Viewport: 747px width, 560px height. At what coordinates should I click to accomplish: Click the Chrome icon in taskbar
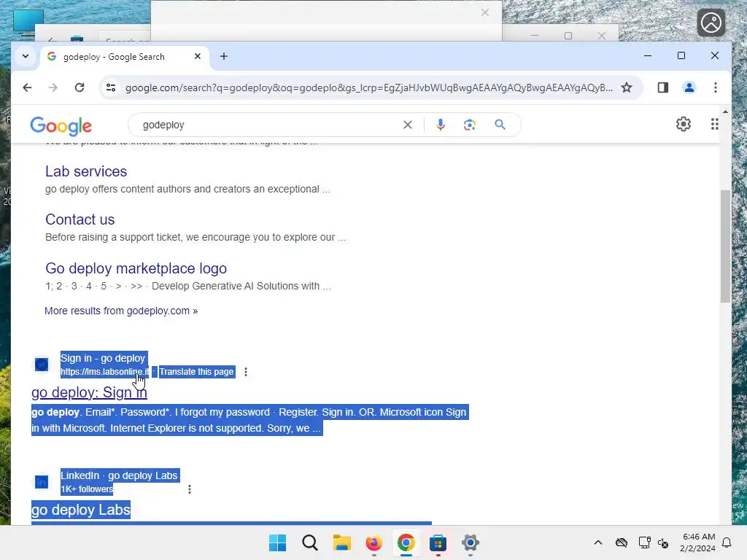coord(406,542)
